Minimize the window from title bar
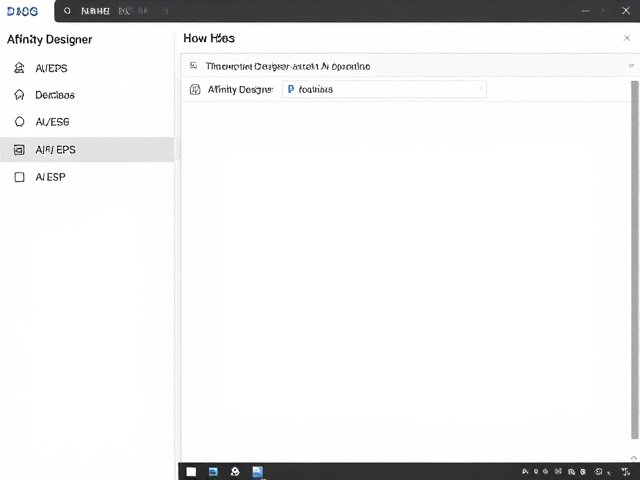This screenshot has width=640, height=480. pyautogui.click(x=585, y=11)
